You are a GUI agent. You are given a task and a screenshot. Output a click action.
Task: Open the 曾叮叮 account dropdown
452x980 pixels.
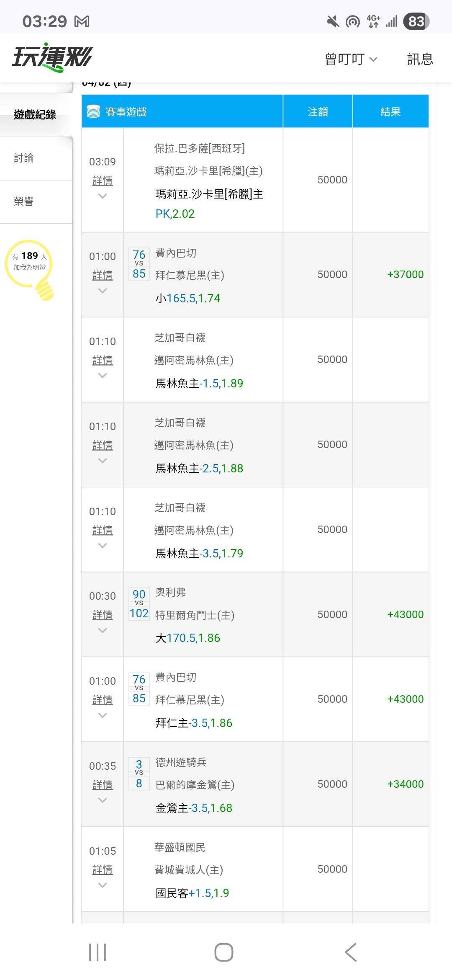pyautogui.click(x=351, y=59)
